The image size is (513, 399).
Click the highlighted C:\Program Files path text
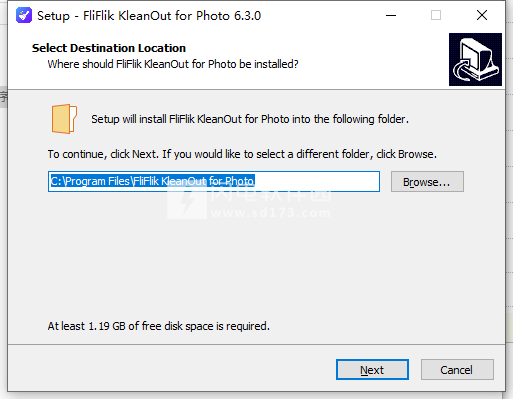point(152,181)
